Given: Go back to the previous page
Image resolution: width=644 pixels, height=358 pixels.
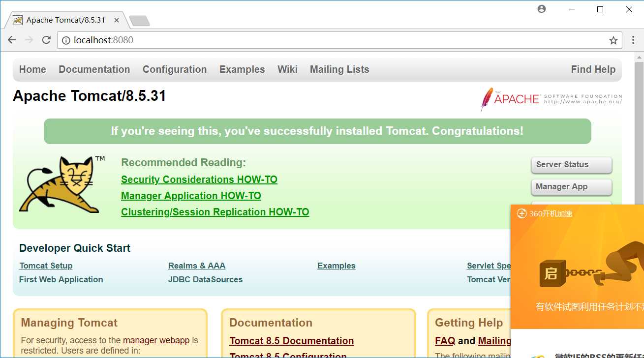Looking at the screenshot, I should pyautogui.click(x=12, y=40).
